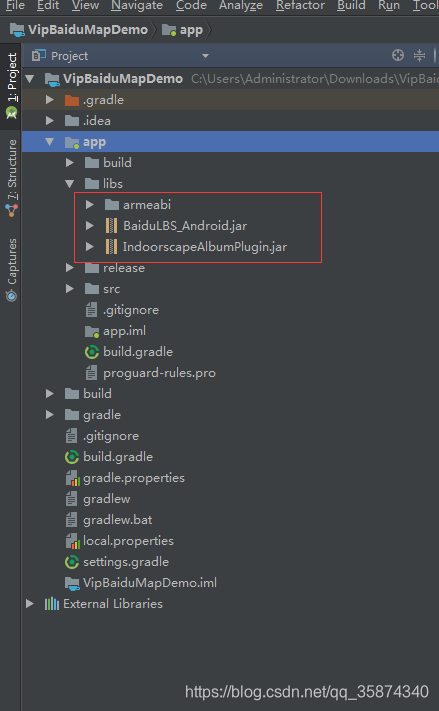
Task: Select the local.properties file icon
Action: pyautogui.click(x=72, y=541)
